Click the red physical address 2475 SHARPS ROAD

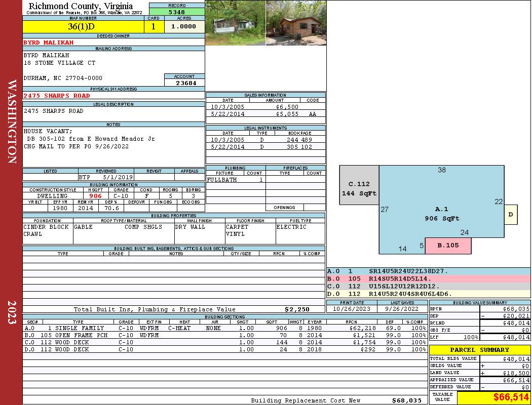[57, 96]
